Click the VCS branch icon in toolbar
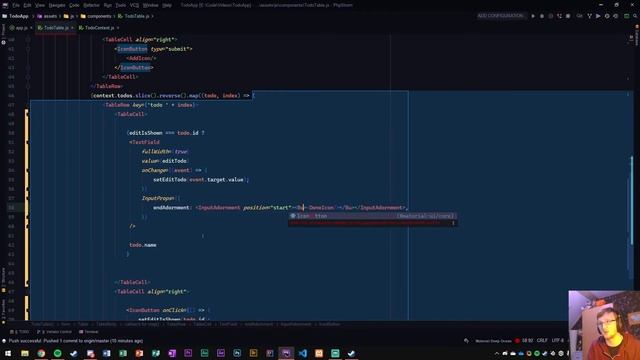Viewport: 640px width, 360px height. click(589, 16)
